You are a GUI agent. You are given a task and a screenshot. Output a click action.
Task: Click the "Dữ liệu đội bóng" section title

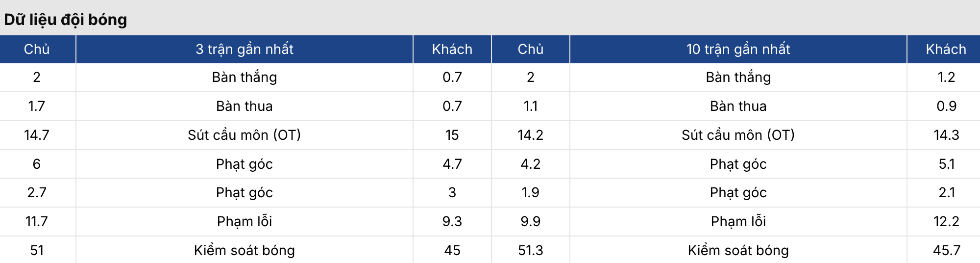coord(66,20)
